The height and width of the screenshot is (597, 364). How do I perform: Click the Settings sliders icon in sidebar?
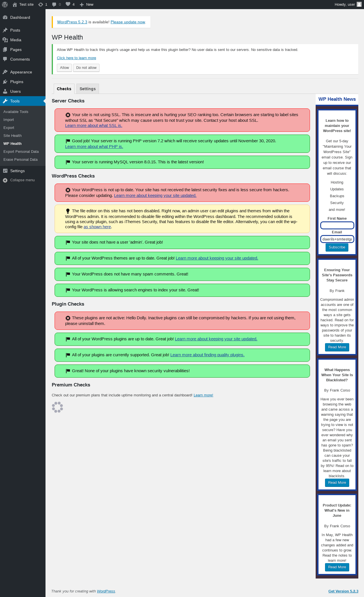pyautogui.click(x=5, y=171)
